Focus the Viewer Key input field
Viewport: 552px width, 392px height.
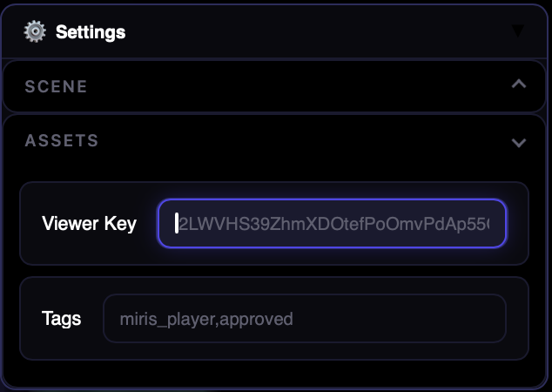tap(332, 224)
